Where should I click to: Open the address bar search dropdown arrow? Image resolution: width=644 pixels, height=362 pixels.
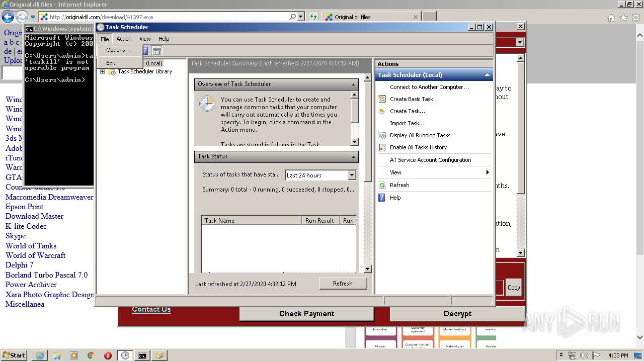pyautogui.click(x=301, y=17)
